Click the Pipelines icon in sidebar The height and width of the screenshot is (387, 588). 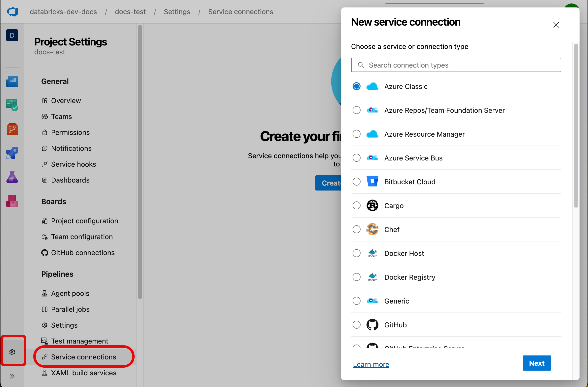pyautogui.click(x=12, y=152)
